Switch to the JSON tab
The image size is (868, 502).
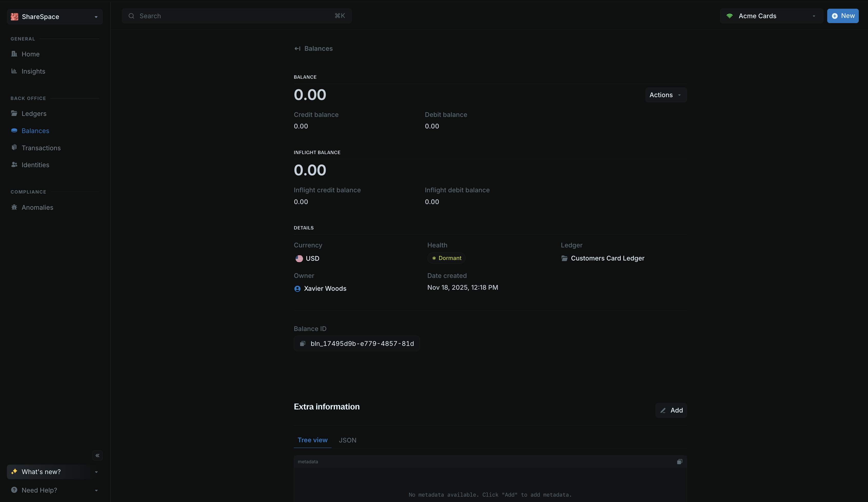tap(347, 440)
